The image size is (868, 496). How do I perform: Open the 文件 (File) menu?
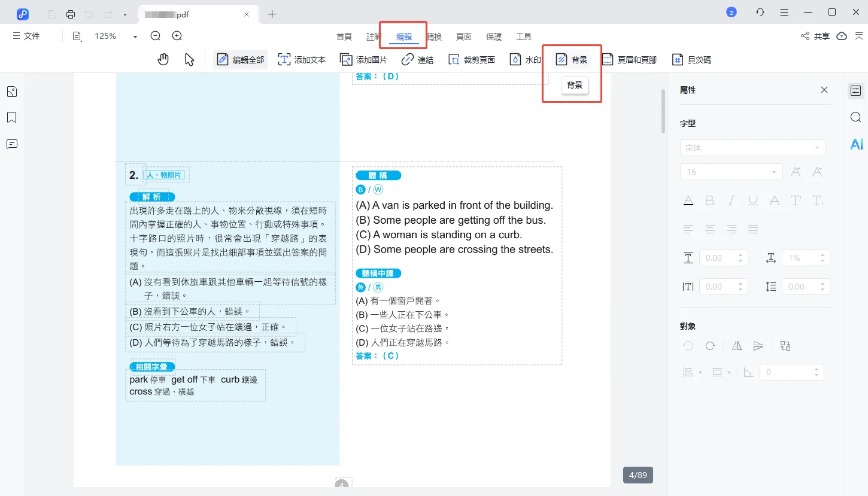26,36
